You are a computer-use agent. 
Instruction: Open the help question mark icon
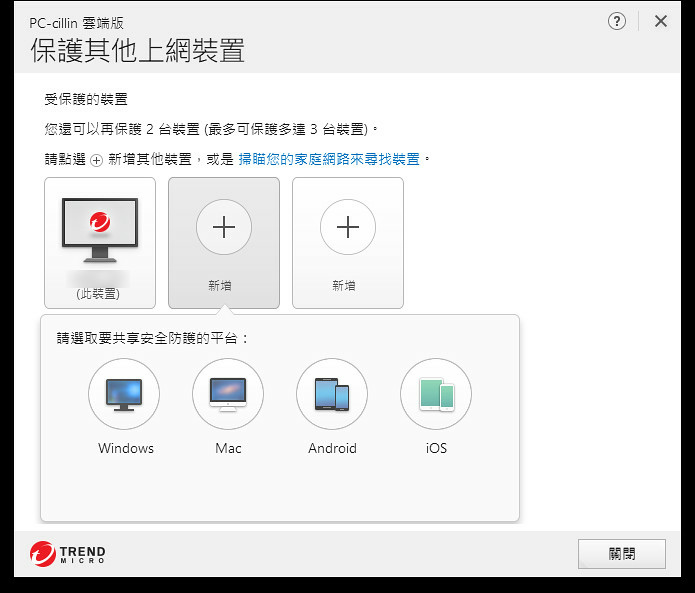(617, 21)
